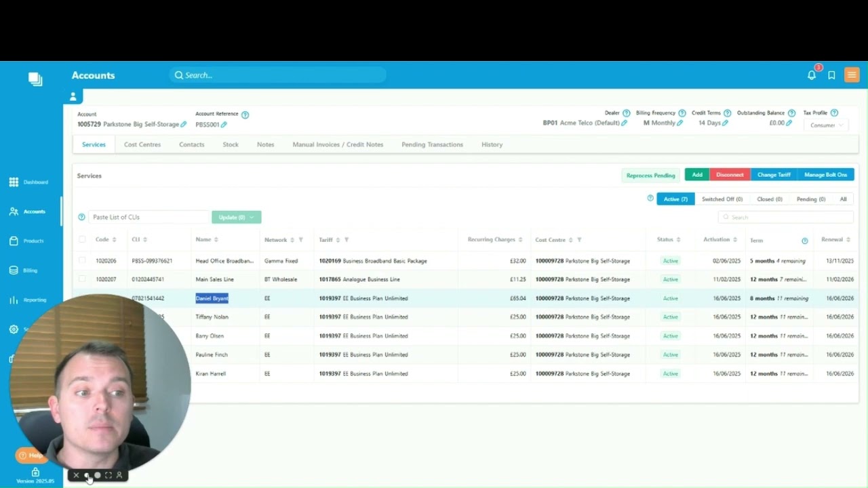
Task: Open the orange hamburger menu
Action: 852,75
